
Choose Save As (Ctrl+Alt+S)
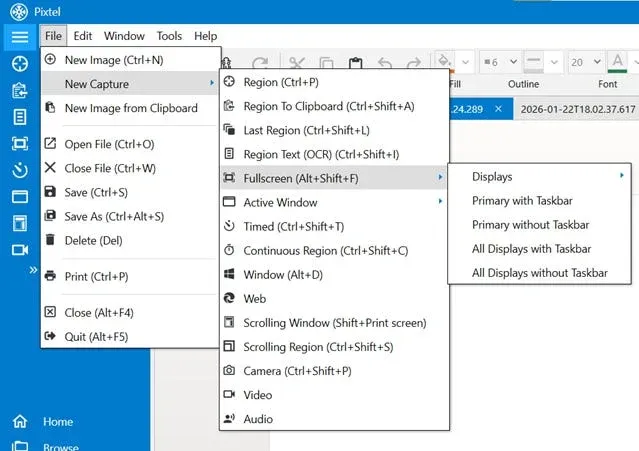click(130, 216)
